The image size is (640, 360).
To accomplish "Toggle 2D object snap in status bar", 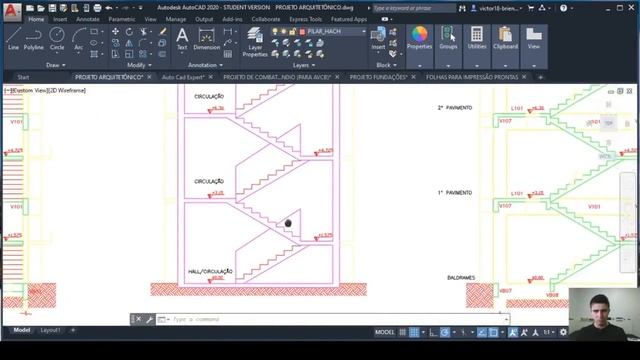I will [x=493, y=332].
